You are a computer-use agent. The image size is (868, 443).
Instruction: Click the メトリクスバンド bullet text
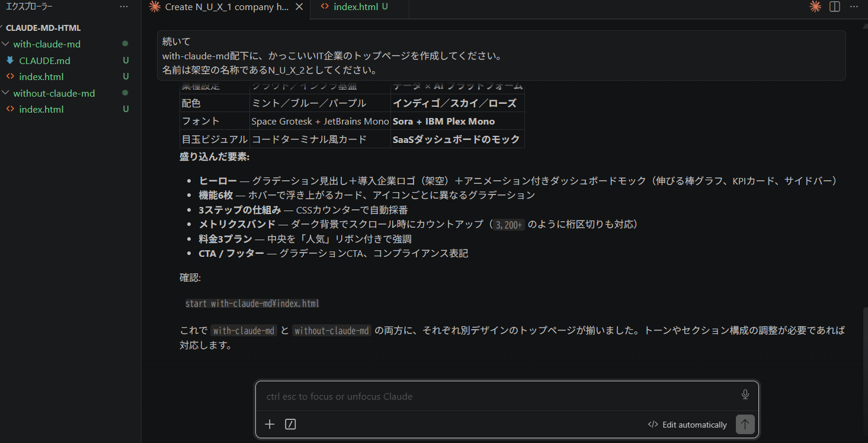pos(418,224)
